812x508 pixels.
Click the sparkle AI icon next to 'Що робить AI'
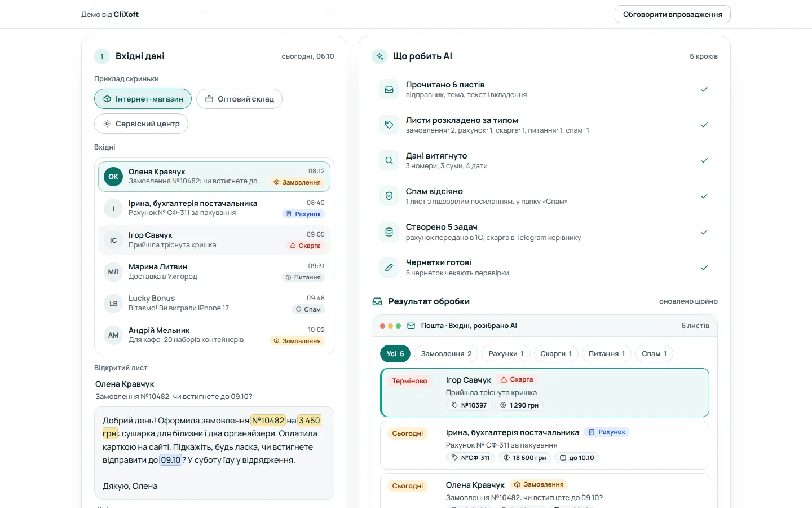[x=379, y=56]
